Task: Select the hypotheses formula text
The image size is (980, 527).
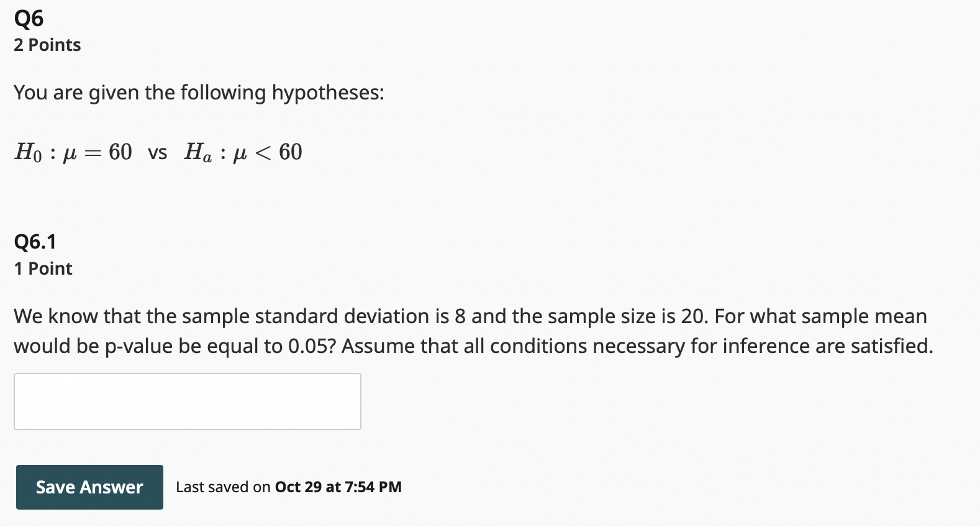Action: (x=158, y=152)
